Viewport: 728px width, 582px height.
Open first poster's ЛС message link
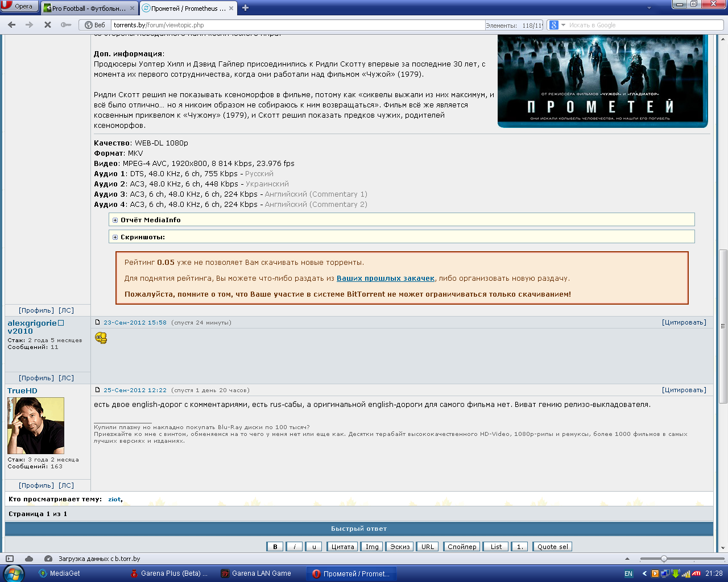[x=67, y=310]
